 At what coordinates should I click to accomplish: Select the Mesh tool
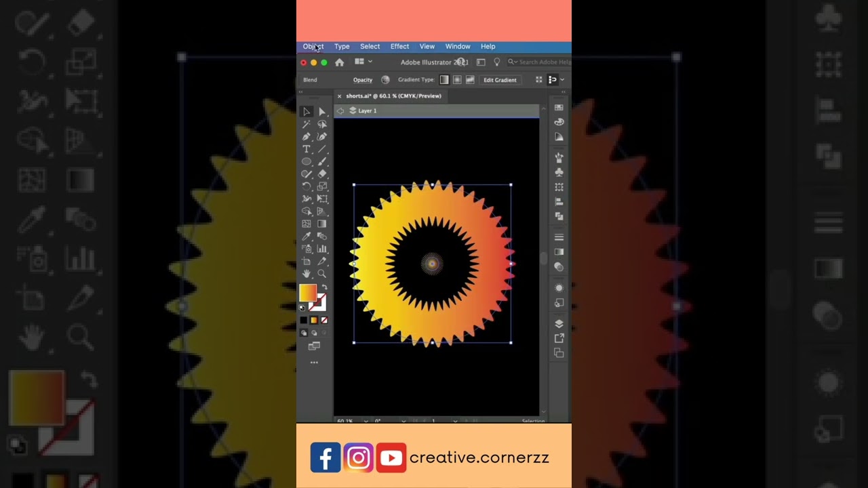pyautogui.click(x=307, y=224)
